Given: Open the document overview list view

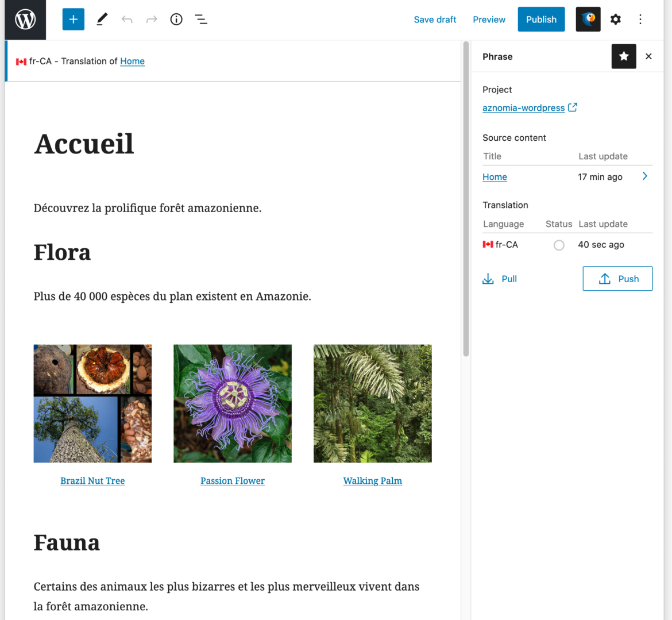Looking at the screenshot, I should [x=201, y=19].
